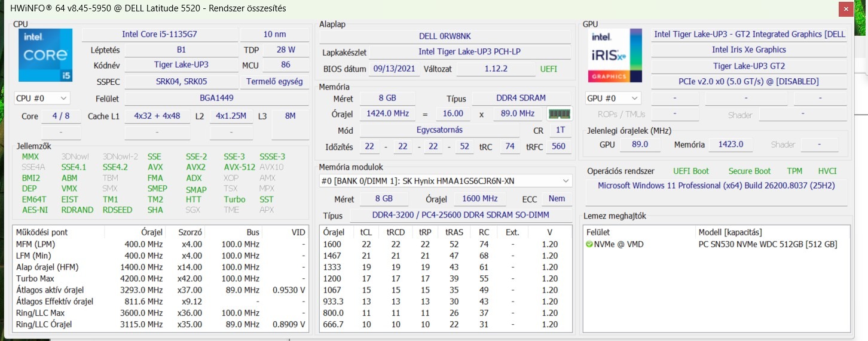Image resolution: width=868 pixels, height=341 pixels.
Task: Click the Intel Iris Xe Graphics name field
Action: coord(749,50)
